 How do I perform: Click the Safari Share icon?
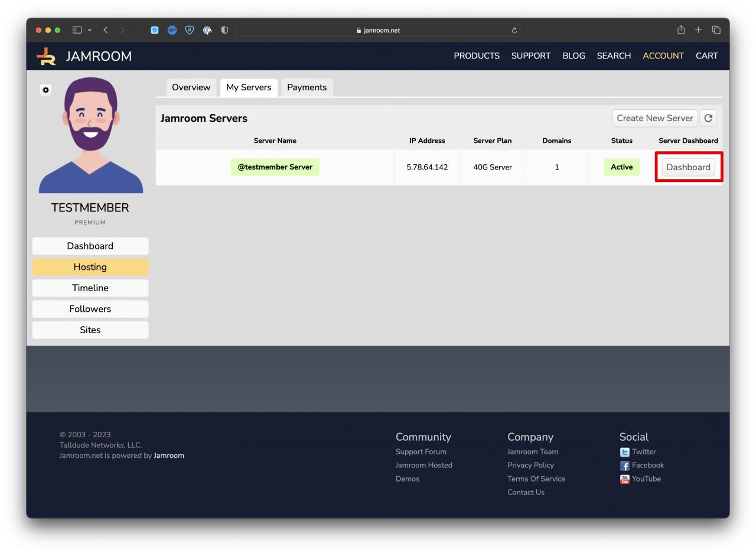pos(680,30)
